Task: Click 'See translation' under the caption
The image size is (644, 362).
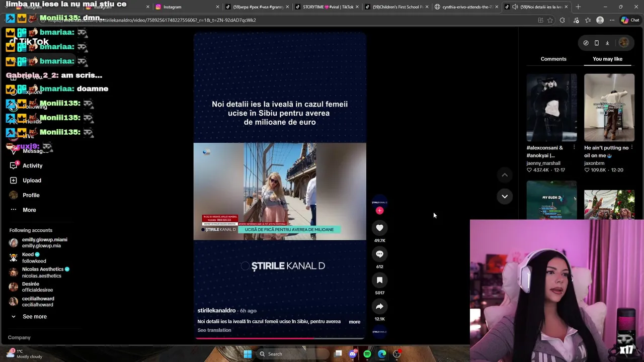Action: (x=214, y=330)
